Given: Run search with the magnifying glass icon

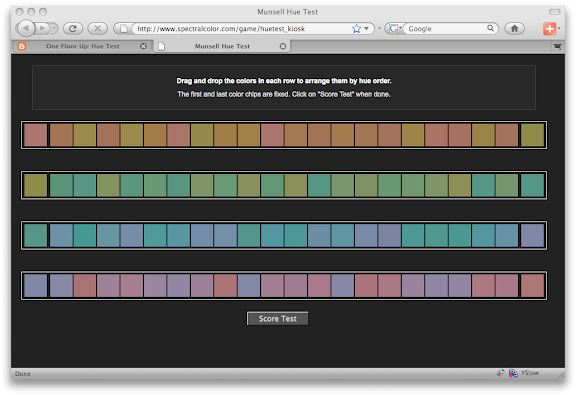Looking at the screenshot, I should pyautogui.click(x=490, y=28).
